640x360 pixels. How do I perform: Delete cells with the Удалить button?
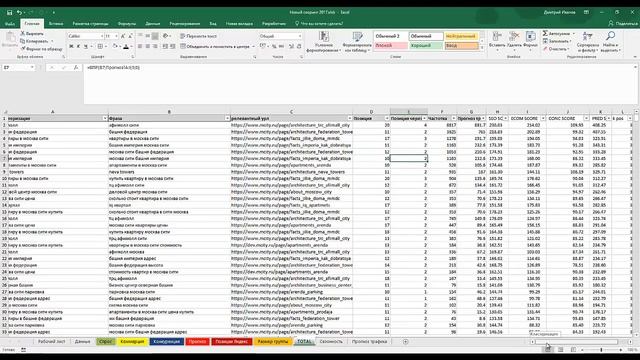[514, 42]
